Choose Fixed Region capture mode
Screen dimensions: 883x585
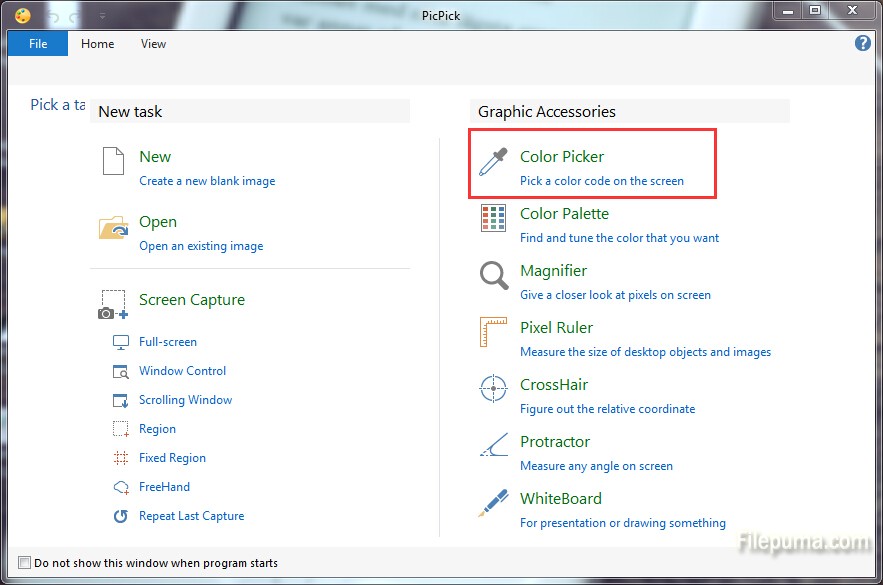click(172, 458)
